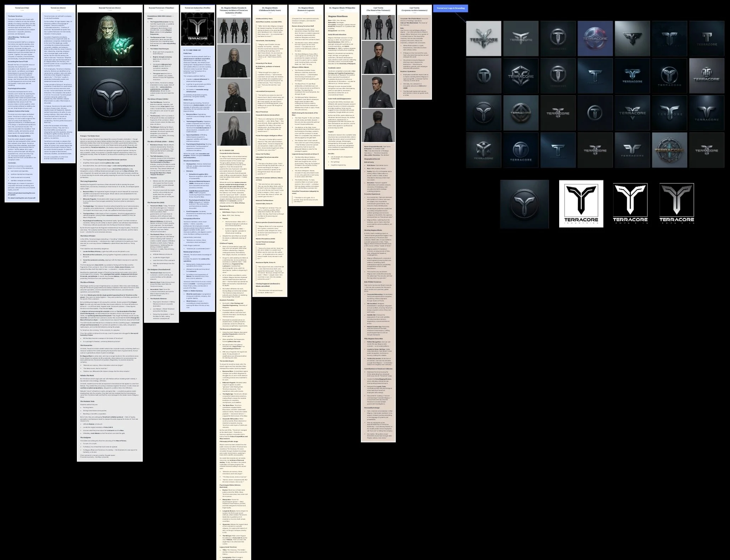Open the Dr. Magnus Rhain Rumors & Legends card title

[x=306, y=9]
